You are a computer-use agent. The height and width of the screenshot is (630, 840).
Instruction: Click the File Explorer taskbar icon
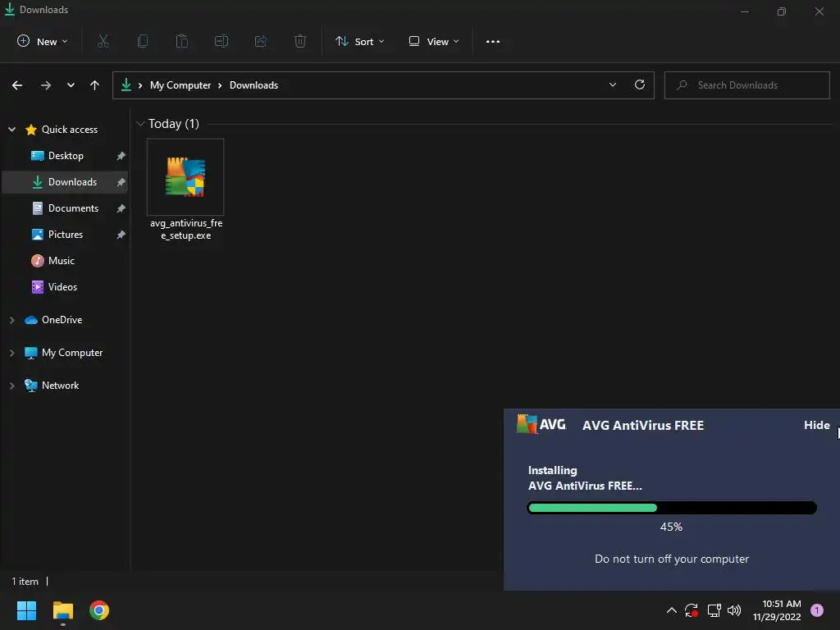pos(62,610)
